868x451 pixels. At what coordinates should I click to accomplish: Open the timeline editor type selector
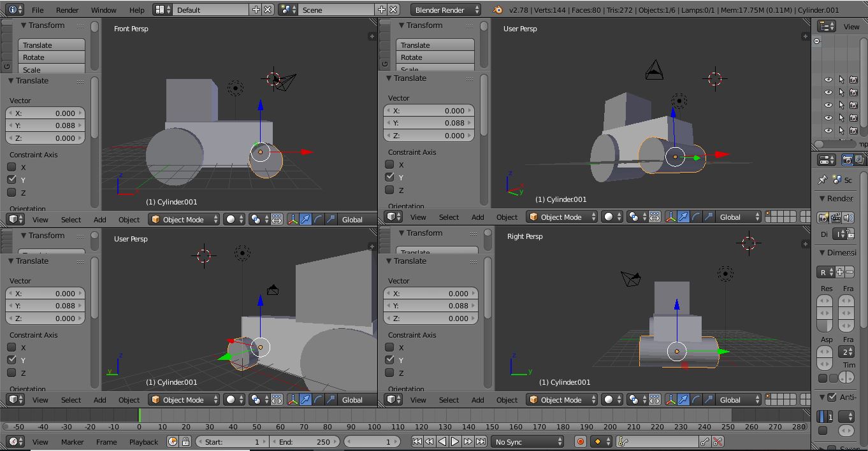(15, 441)
